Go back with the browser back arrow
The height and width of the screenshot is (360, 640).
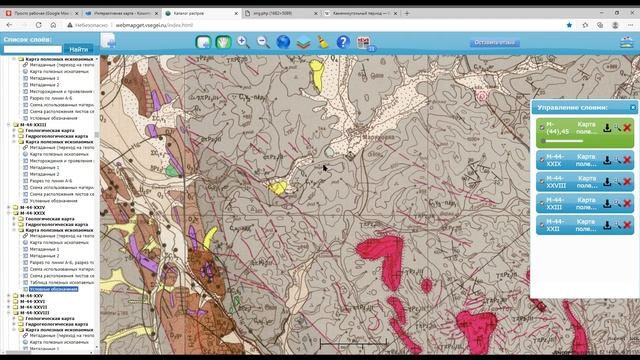point(9,25)
